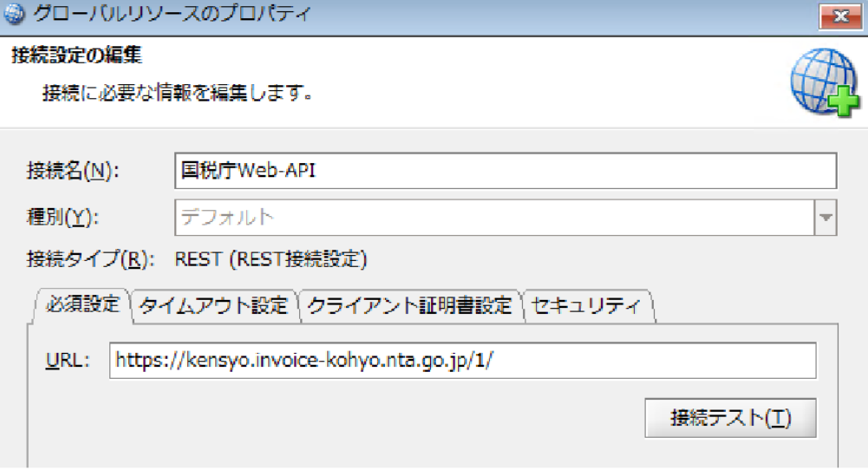Open the 種別 dropdown arrow
Image resolution: width=868 pixels, height=470 pixels.
coord(826,218)
